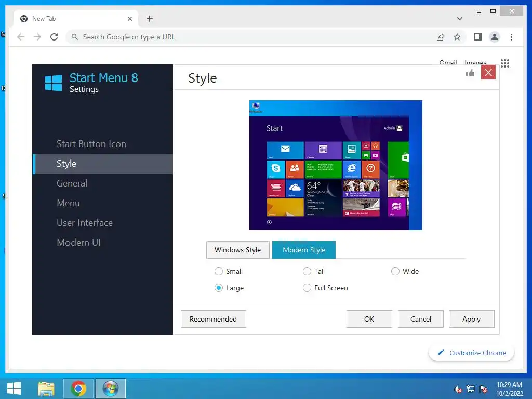
Task: Open User Interface settings
Action: click(85, 223)
